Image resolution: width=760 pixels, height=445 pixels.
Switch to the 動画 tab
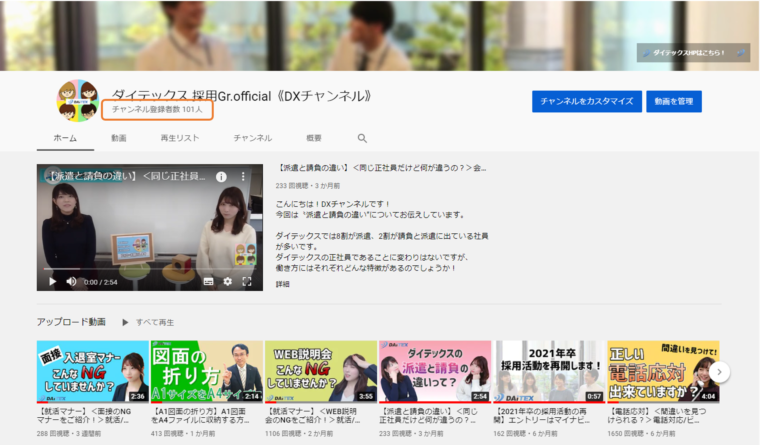coord(119,138)
